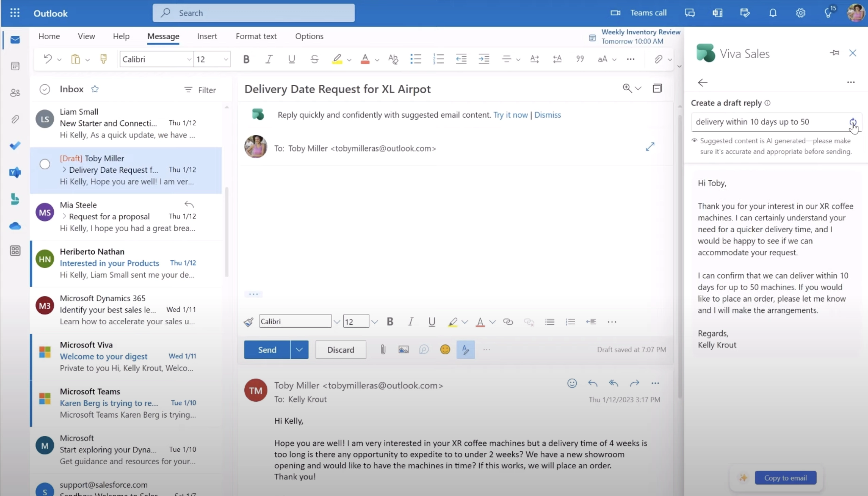
Task: Open Files paperclip in left sidebar
Action: (15, 119)
